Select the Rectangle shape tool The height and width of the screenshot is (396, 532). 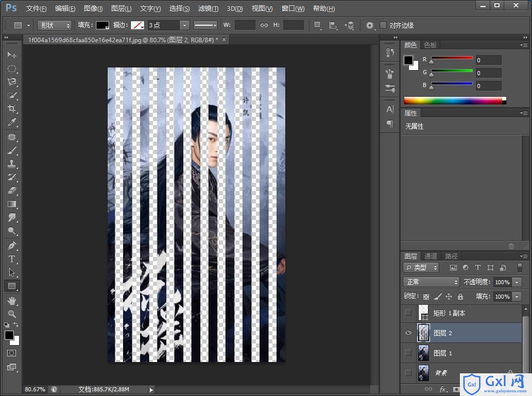(x=12, y=286)
